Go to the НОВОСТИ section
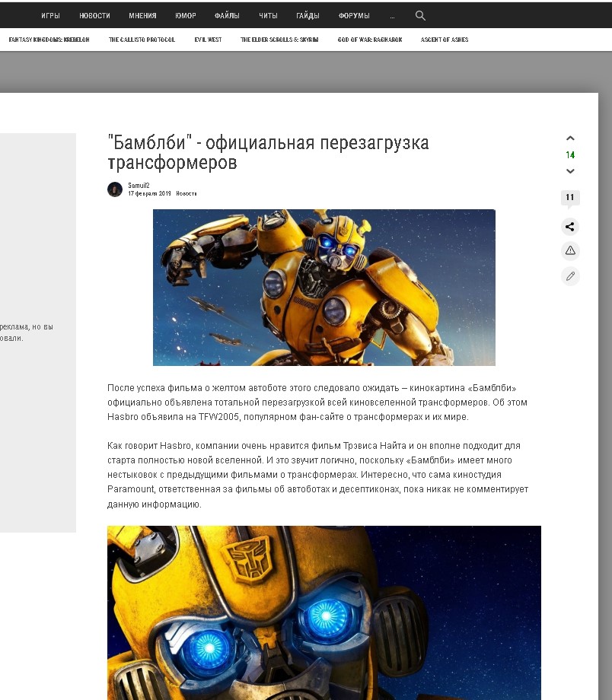This screenshot has height=700, width=612. click(x=94, y=16)
